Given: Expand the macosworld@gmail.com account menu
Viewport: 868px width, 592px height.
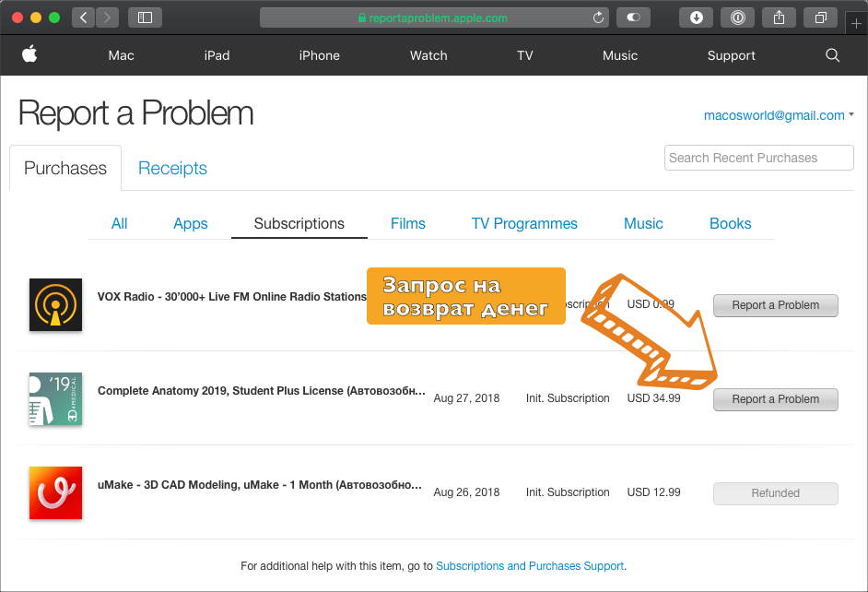Looking at the screenshot, I should tap(779, 115).
